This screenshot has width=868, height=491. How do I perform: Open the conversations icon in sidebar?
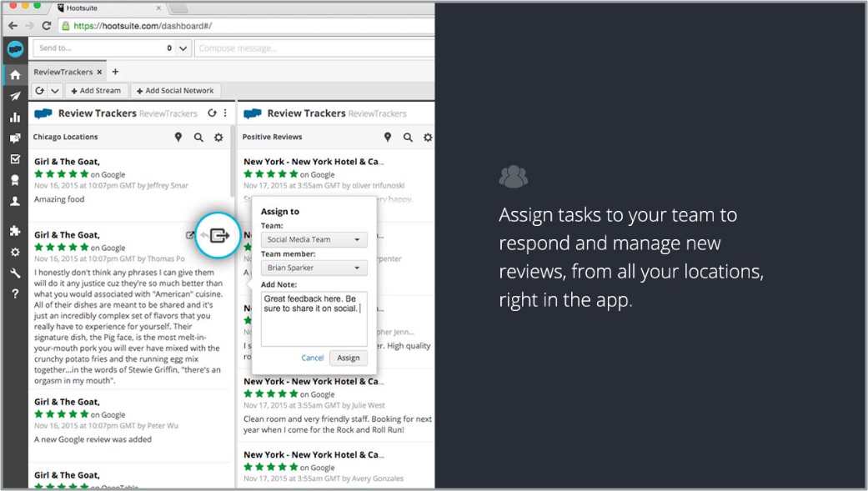tap(15, 138)
